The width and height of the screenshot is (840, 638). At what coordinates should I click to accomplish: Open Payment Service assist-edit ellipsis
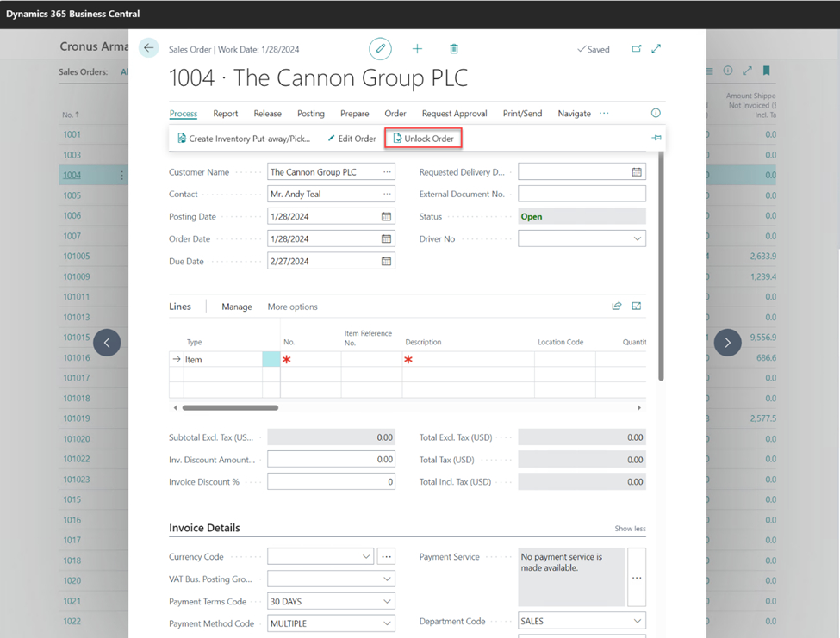[637, 577]
